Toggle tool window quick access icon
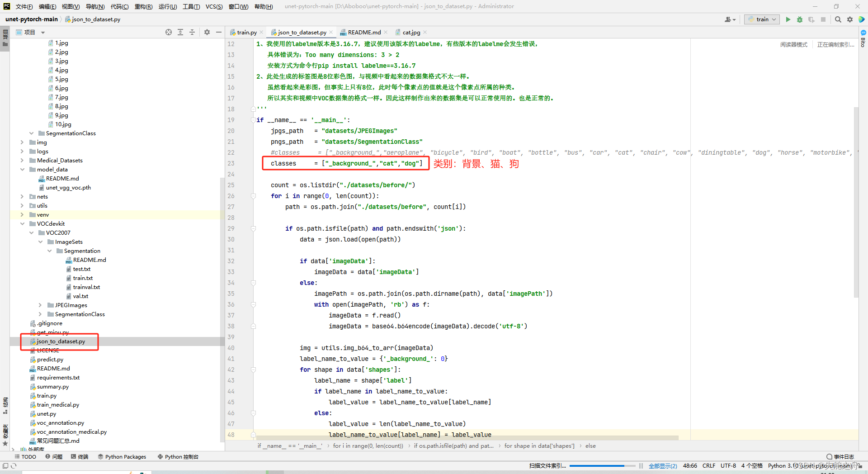Screen dimensions: 868x474 tap(5, 466)
